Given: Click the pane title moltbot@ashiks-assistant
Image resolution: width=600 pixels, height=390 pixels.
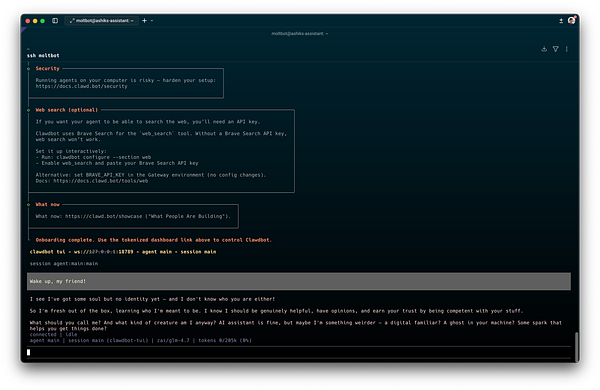Looking at the screenshot, I should (x=299, y=34).
